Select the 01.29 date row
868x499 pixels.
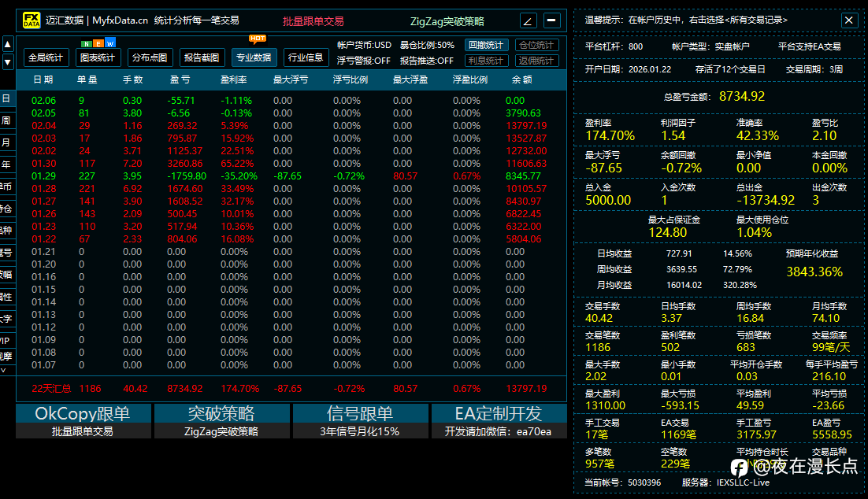291,176
